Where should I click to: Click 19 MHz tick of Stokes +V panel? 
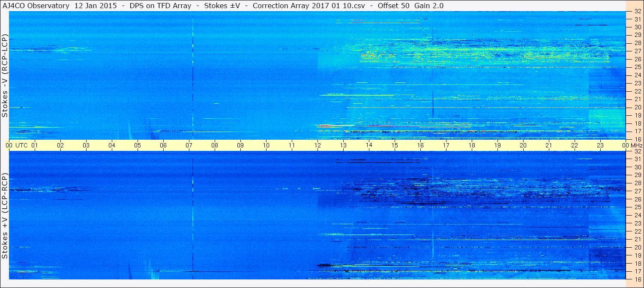point(638,255)
